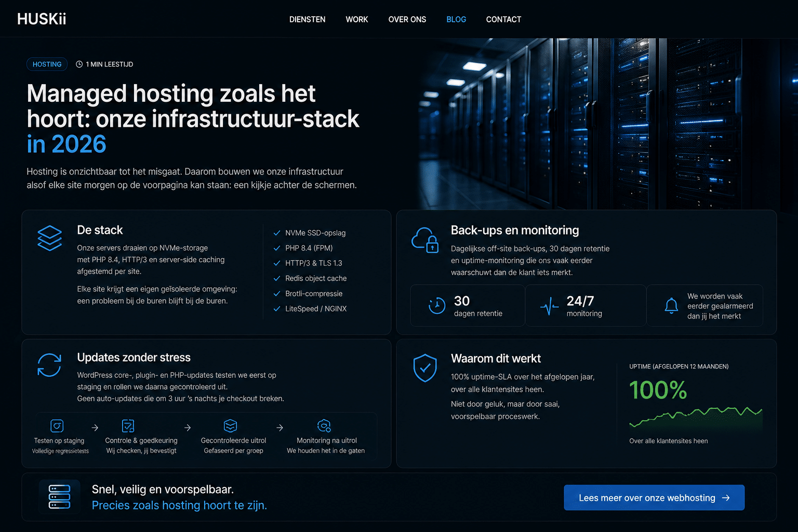This screenshot has width=798, height=532.
Task: Click the Waarom dit werkt heading
Action: pyautogui.click(x=496, y=358)
